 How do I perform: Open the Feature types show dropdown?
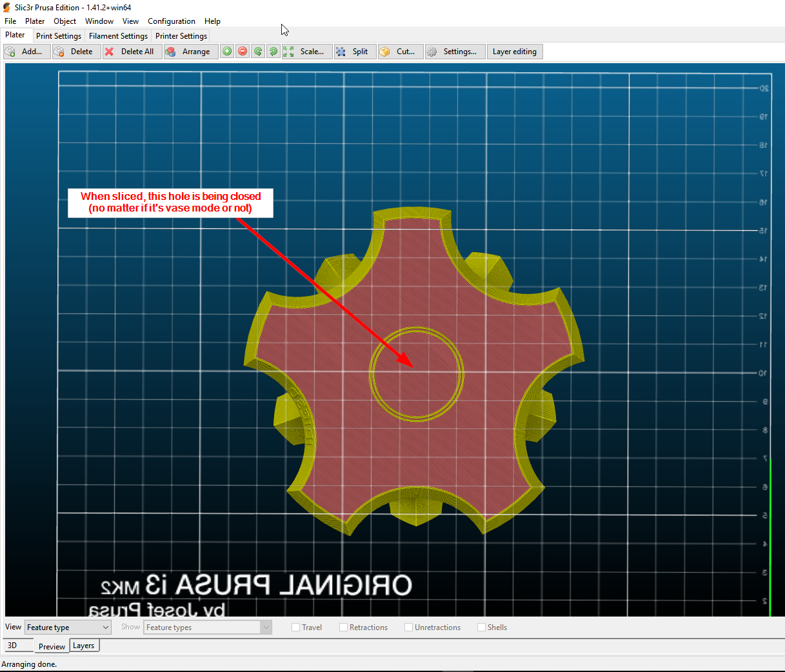[x=208, y=628]
